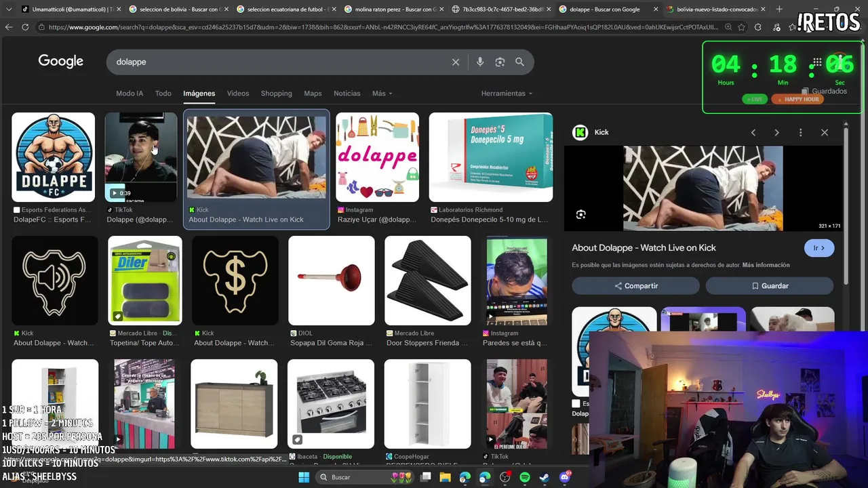Expand the Más dropdown menu

tap(382, 94)
